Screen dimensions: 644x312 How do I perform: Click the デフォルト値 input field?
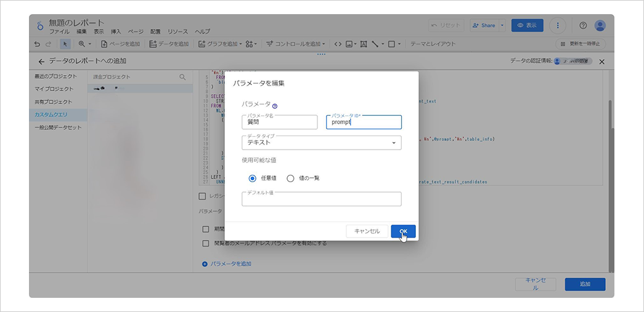point(322,199)
